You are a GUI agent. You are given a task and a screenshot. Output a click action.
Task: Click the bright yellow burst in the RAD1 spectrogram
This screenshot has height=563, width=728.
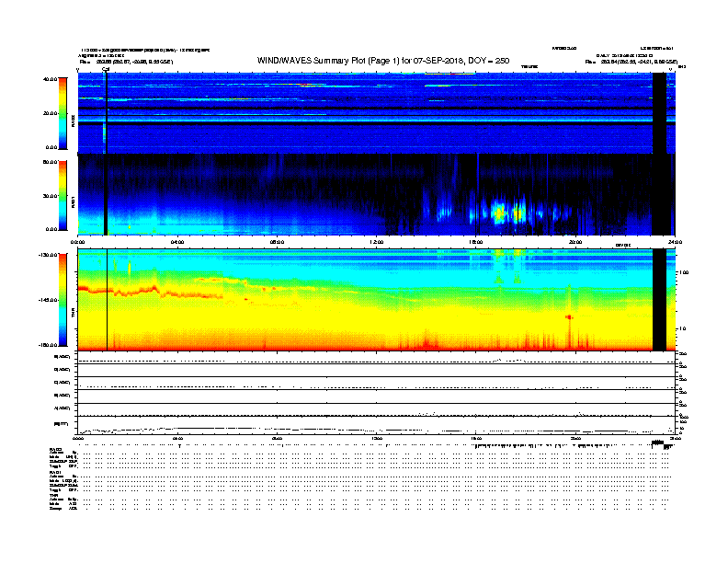pyautogui.click(x=499, y=213)
